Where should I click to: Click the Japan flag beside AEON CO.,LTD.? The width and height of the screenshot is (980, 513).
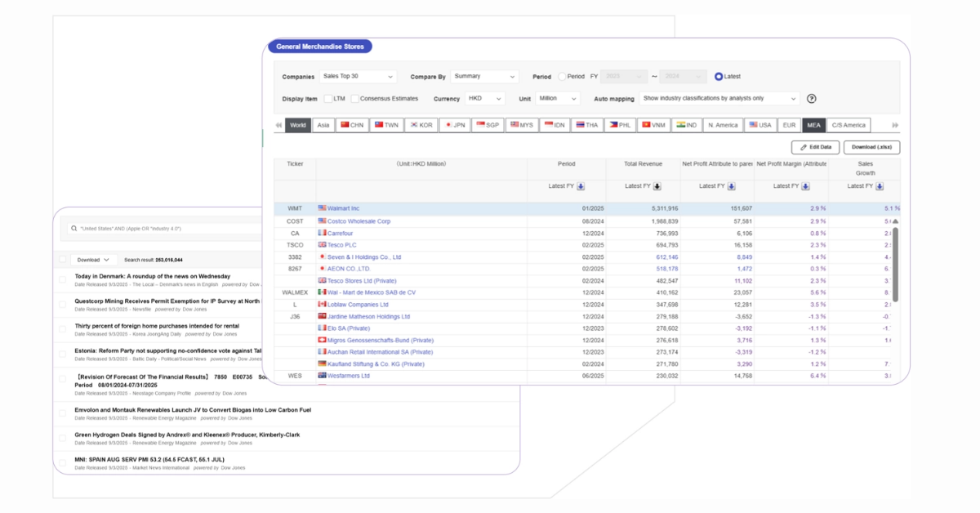(x=322, y=268)
